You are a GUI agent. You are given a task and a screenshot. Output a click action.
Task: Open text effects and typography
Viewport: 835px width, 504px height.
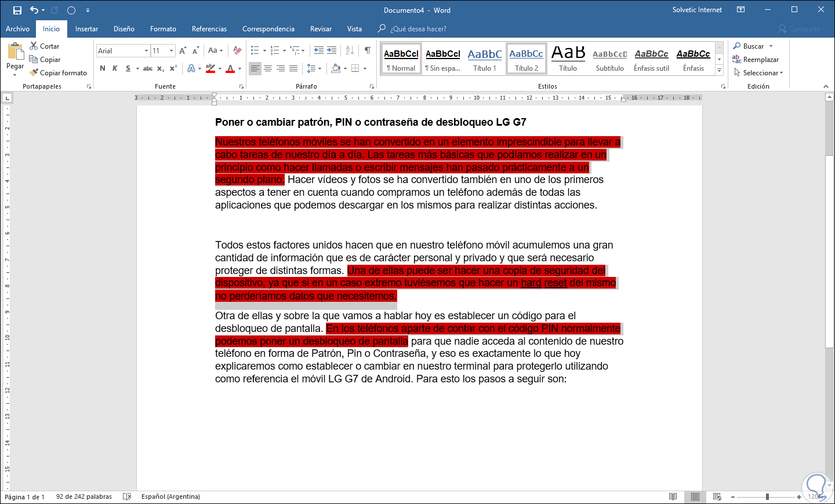coord(191,68)
